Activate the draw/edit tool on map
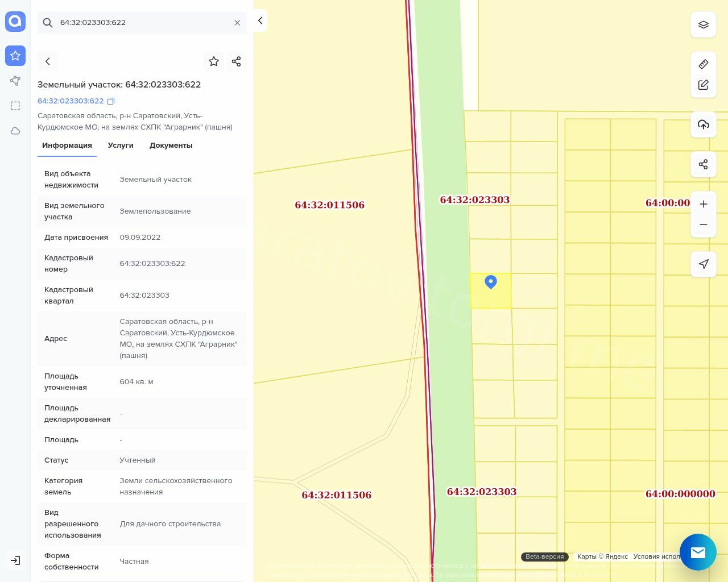Image resolution: width=728 pixels, height=582 pixels. [703, 85]
